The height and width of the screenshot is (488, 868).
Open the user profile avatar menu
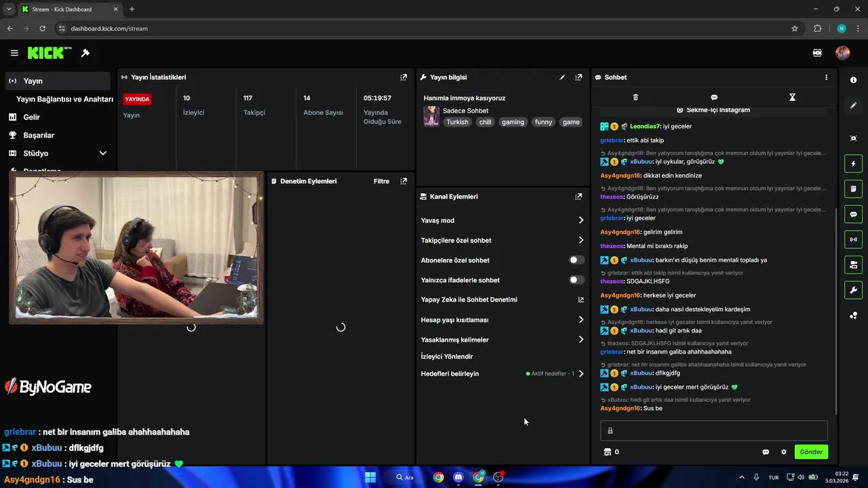click(x=842, y=53)
